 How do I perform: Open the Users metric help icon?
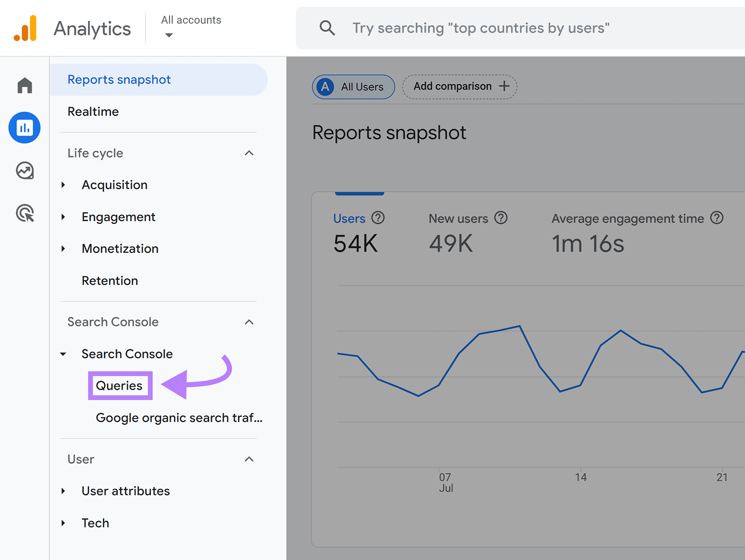[x=379, y=217]
